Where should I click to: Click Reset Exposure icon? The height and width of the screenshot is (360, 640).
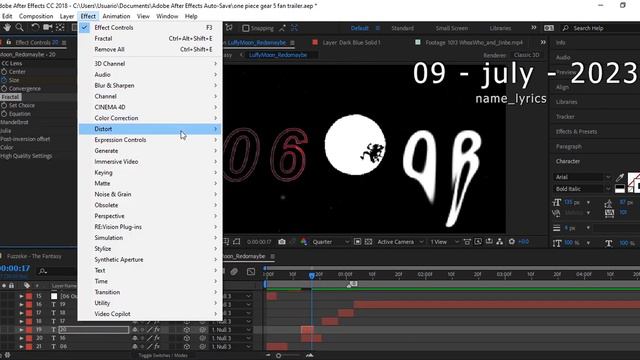(512, 242)
